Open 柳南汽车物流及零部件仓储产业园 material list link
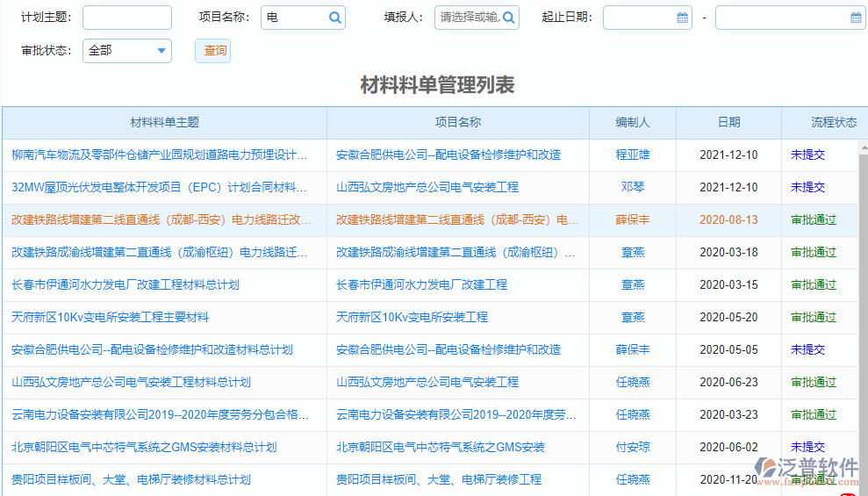 [160, 155]
